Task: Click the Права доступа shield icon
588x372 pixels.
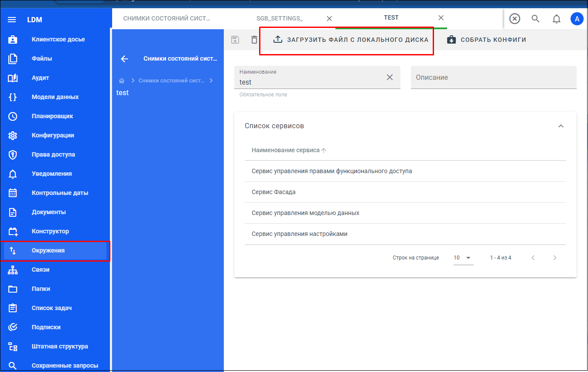Action: [13, 154]
